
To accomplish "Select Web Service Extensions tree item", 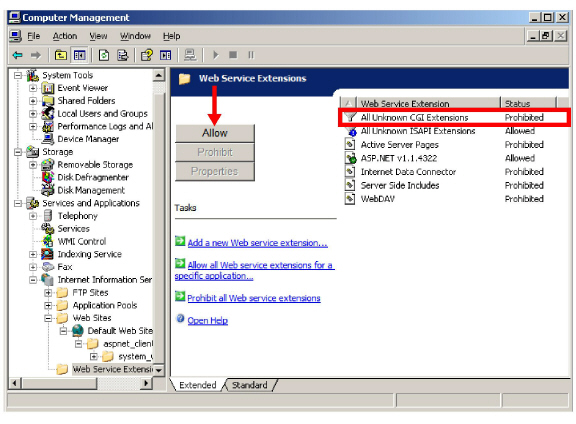I will 112,369.
